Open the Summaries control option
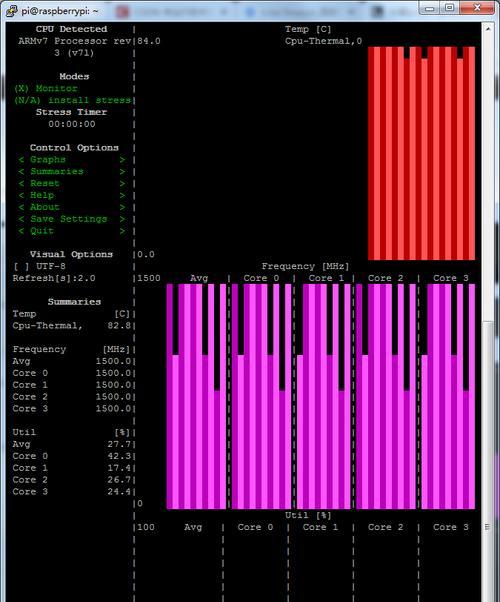This screenshot has height=602, width=500. pos(72,172)
